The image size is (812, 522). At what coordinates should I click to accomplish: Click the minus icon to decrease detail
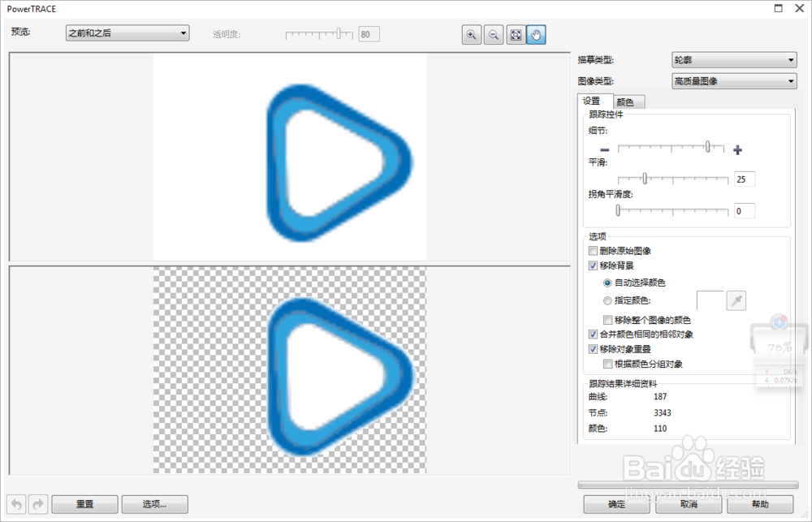click(604, 150)
